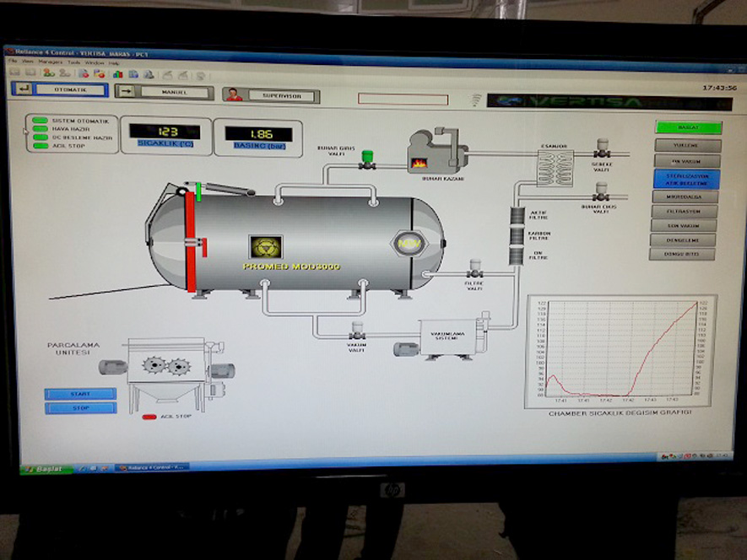Click the Vakum Valfi valve
The height and width of the screenshot is (560, 747).
pos(357,331)
